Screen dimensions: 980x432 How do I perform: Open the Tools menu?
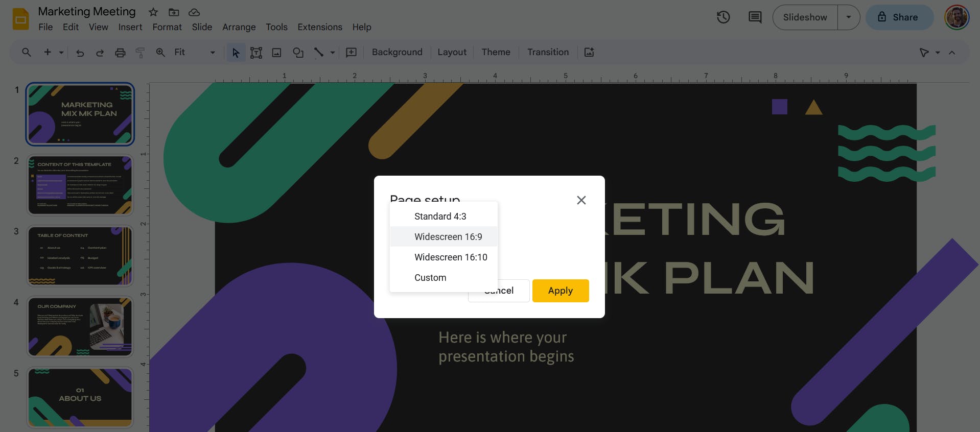[x=276, y=27]
